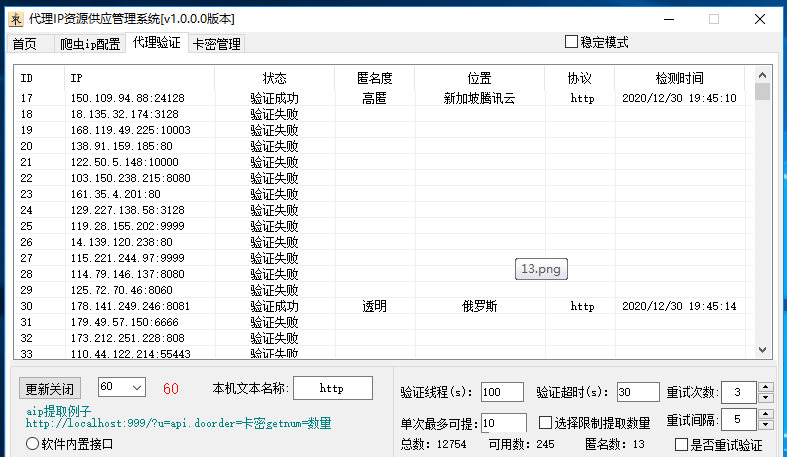Enable the 是否重试验证 checkbox

tap(681, 444)
